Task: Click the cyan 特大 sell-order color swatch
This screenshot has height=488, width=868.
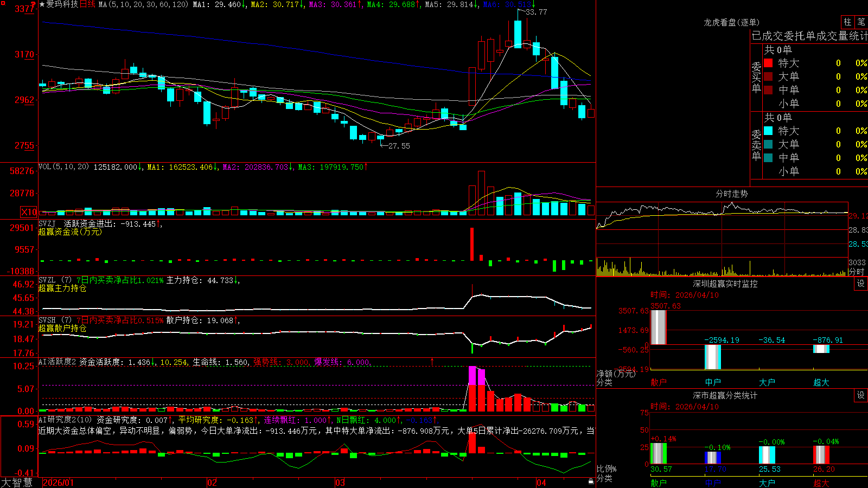Action: pyautogui.click(x=768, y=131)
